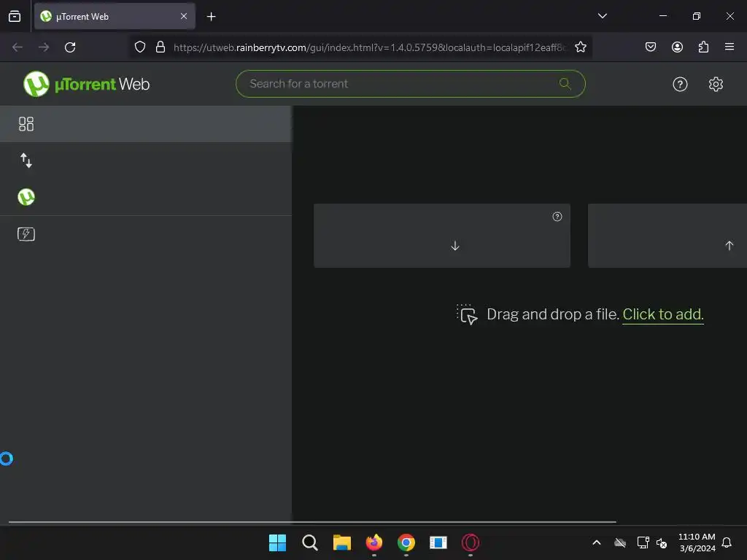Open the Firefox hamburger application menu

pos(729,47)
